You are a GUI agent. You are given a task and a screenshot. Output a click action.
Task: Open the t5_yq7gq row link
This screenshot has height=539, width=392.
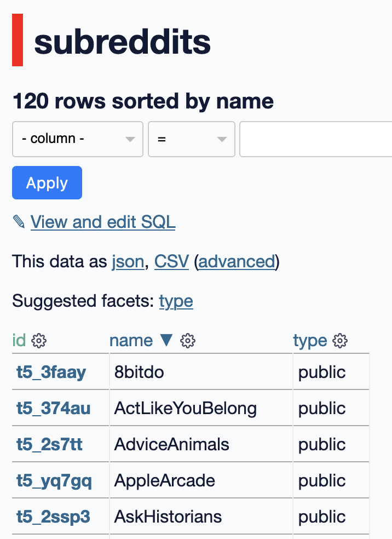coord(54,480)
